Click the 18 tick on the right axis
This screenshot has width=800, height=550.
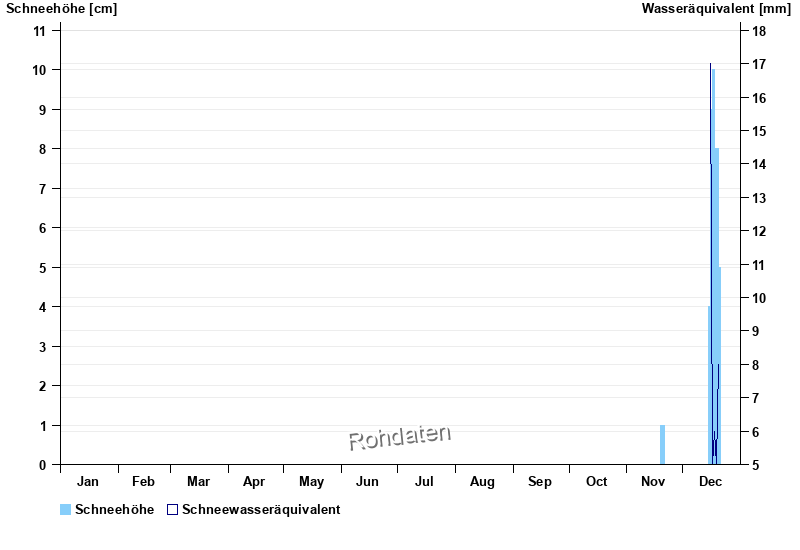[x=759, y=31]
